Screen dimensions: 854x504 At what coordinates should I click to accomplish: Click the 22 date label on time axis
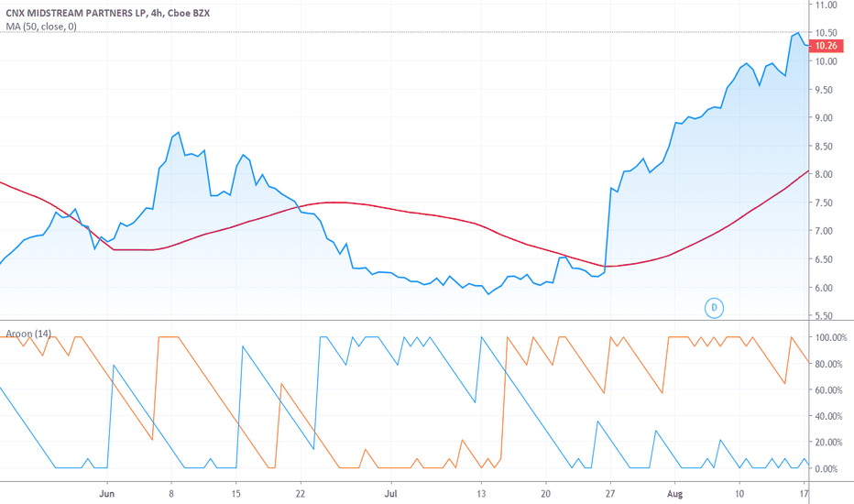[x=301, y=494]
